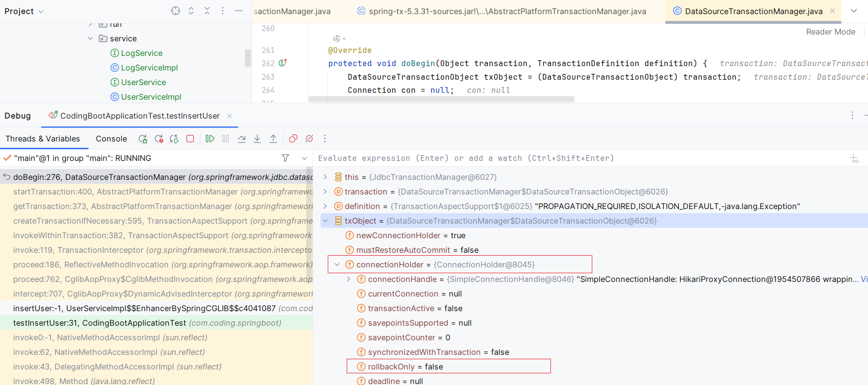Click Evaluate expression input field

pyautogui.click(x=579, y=158)
